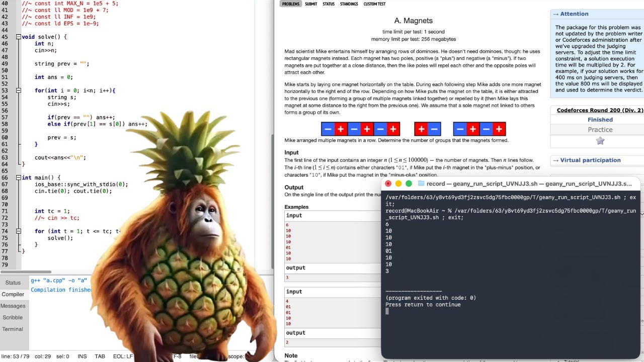Viewport: 644px width, 362px height.
Task: Switch to Geany's Messages tab
Action: pyautogui.click(x=13, y=306)
